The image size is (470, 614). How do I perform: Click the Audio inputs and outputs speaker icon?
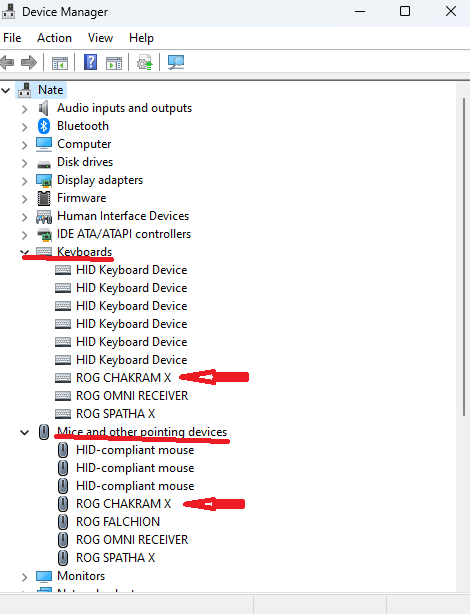point(43,108)
